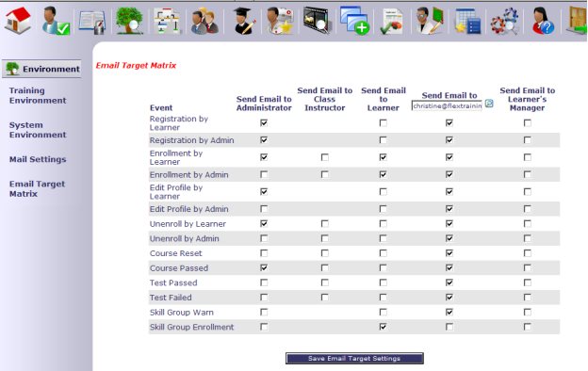Check Learner for Test Passed
Image resolution: width=588 pixels, height=371 pixels.
click(x=383, y=282)
